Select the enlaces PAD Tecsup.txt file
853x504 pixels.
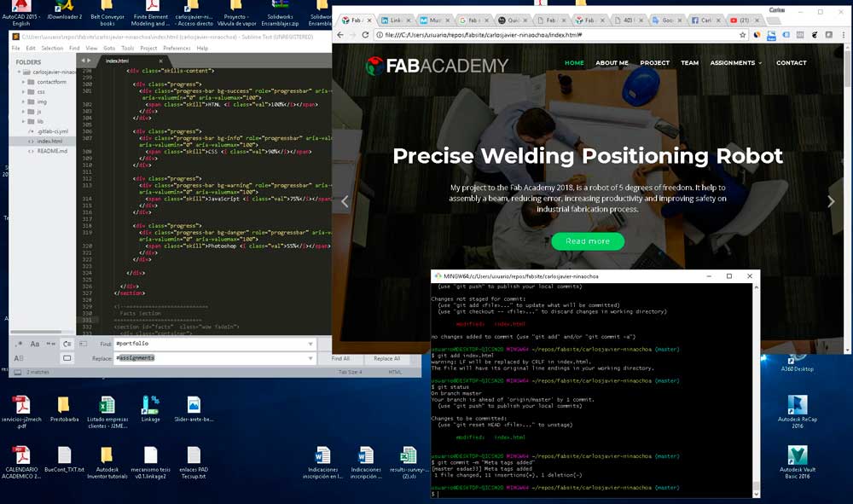194,462
